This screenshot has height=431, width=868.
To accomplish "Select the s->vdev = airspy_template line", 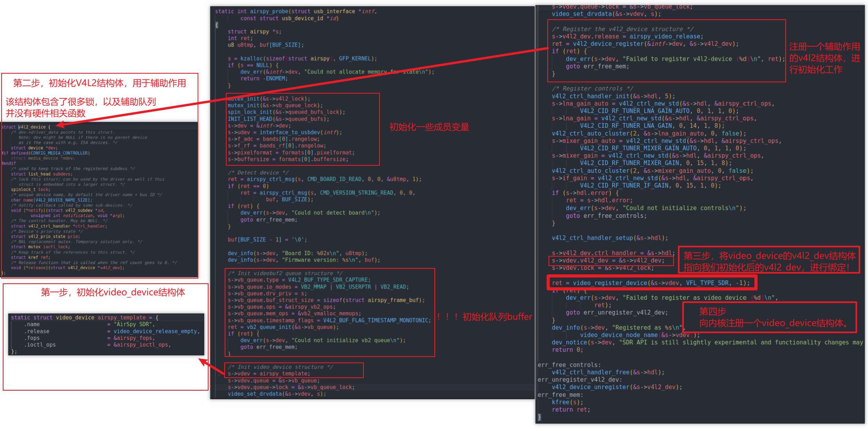I will 269,373.
